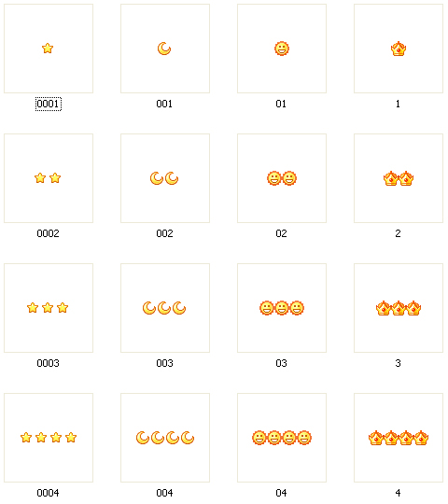Screen dimensions: 448x504
Task: Select the three moons thumbnail 003
Action: [x=165, y=308]
